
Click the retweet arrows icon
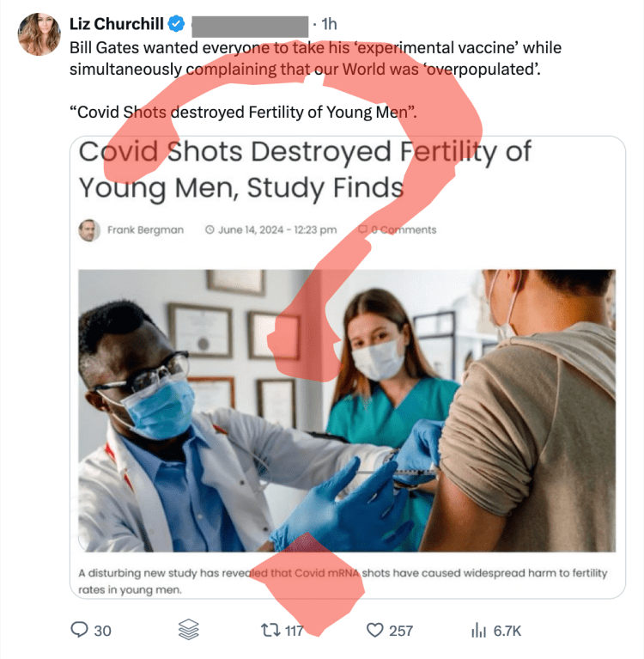[270, 631]
